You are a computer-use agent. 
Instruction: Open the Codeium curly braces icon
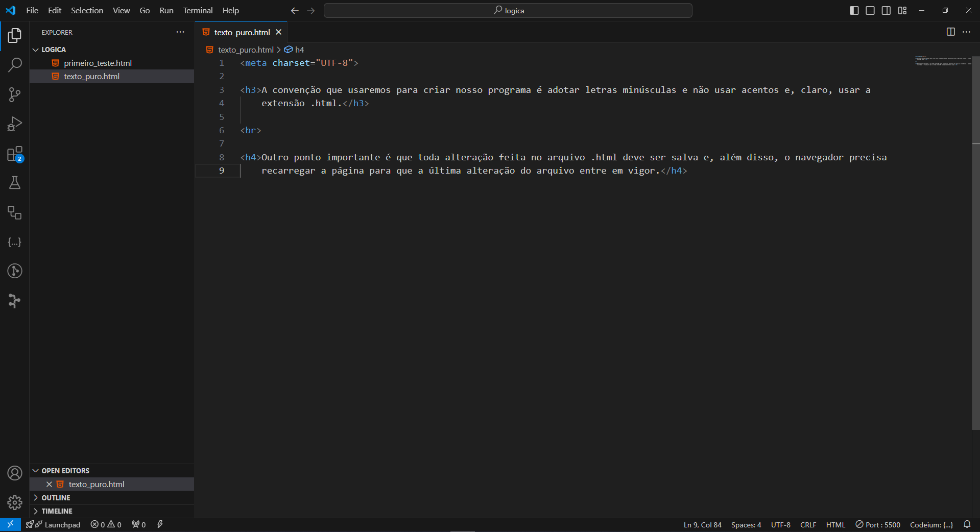pyautogui.click(x=15, y=242)
